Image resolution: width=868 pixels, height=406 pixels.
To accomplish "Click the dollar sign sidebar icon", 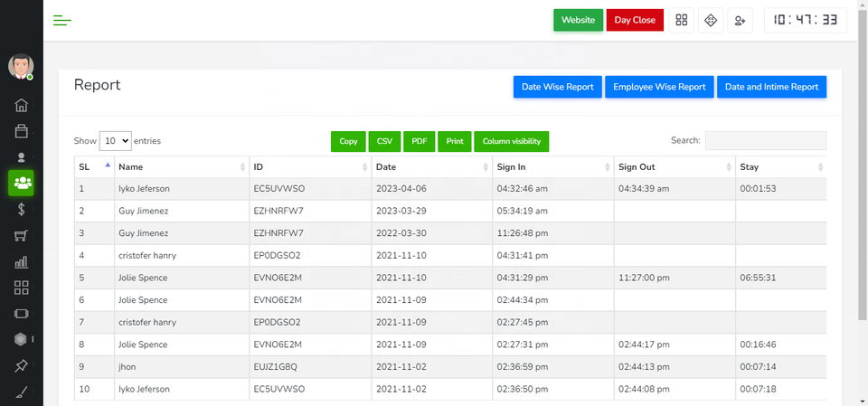I will (x=22, y=209).
